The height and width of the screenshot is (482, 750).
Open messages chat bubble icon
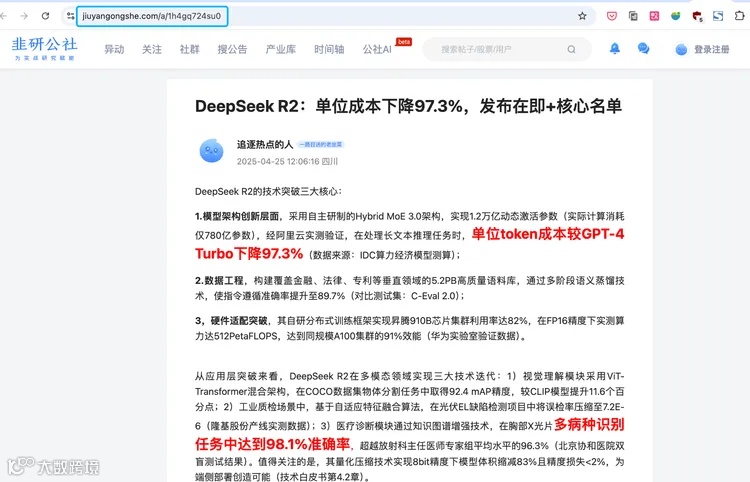pos(643,48)
